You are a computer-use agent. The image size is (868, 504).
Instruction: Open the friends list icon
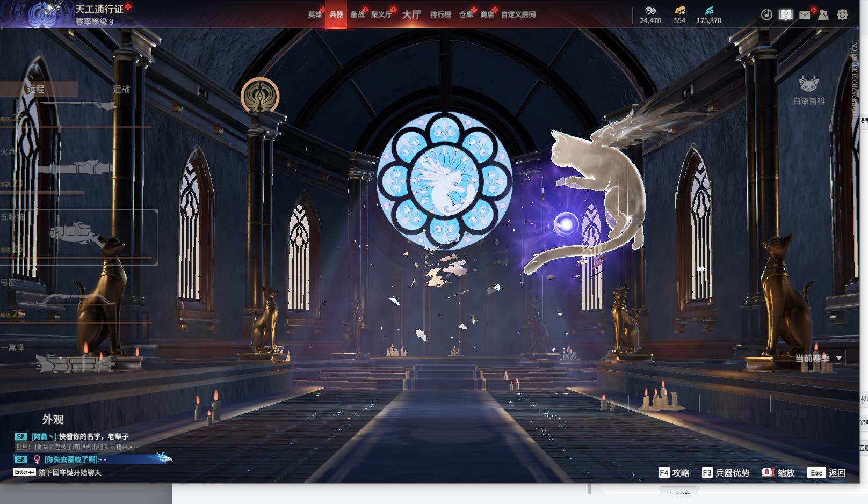coord(823,14)
